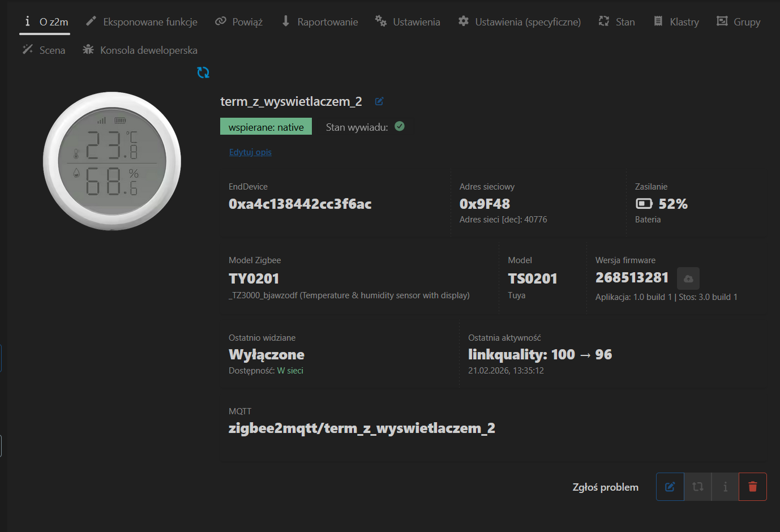This screenshot has width=780, height=532.
Task: Click the firmware version 268513281
Action: pyautogui.click(x=632, y=277)
